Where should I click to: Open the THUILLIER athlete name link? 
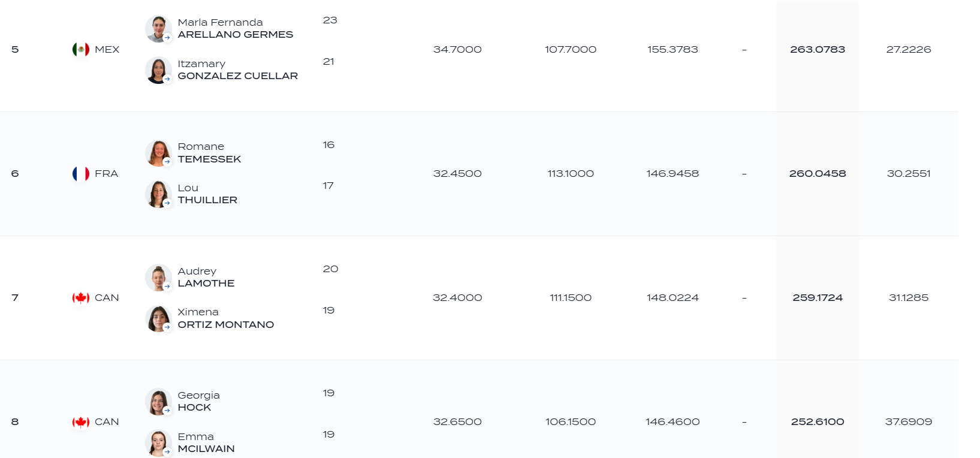point(207,200)
